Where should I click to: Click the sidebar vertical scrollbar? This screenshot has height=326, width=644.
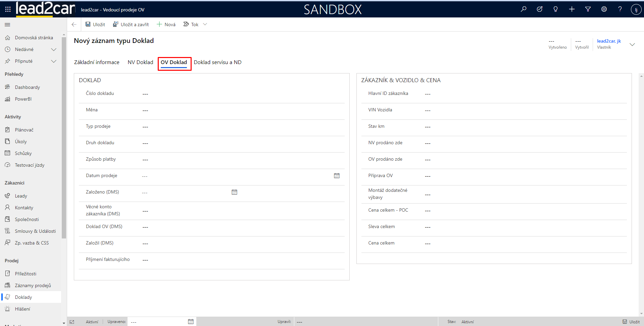point(64,134)
